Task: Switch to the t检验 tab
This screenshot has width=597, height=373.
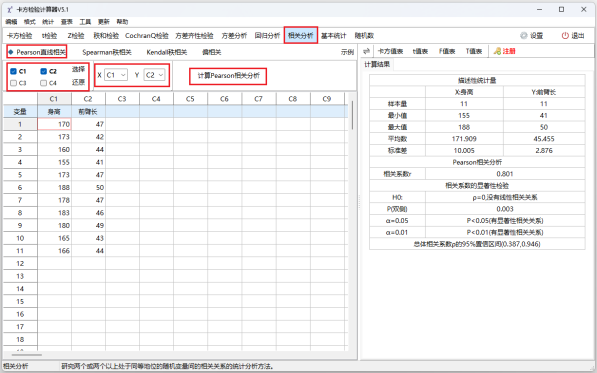Action: (x=49, y=36)
